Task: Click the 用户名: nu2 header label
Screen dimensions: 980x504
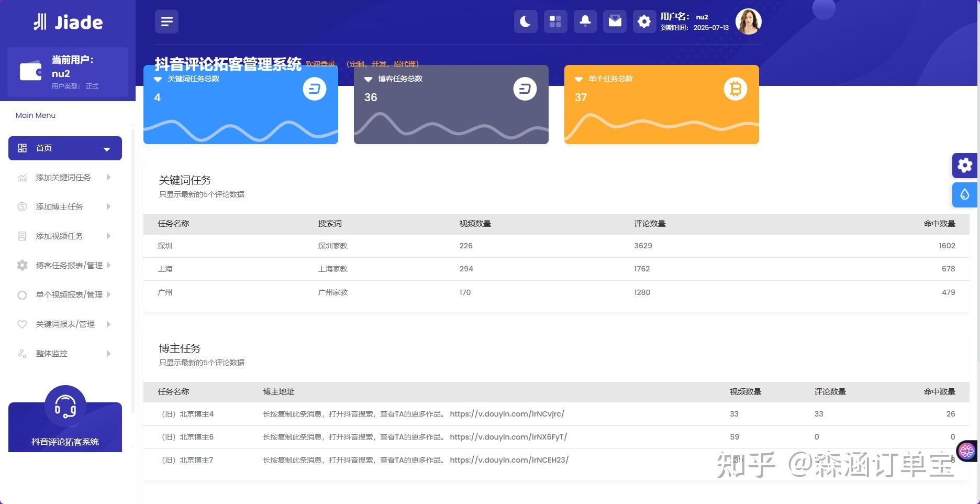Action: pos(684,17)
